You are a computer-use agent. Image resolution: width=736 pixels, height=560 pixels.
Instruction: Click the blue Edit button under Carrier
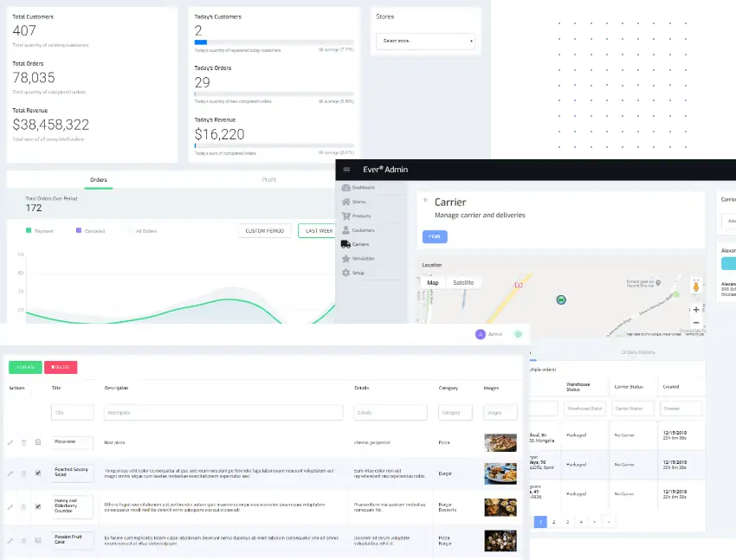point(435,236)
